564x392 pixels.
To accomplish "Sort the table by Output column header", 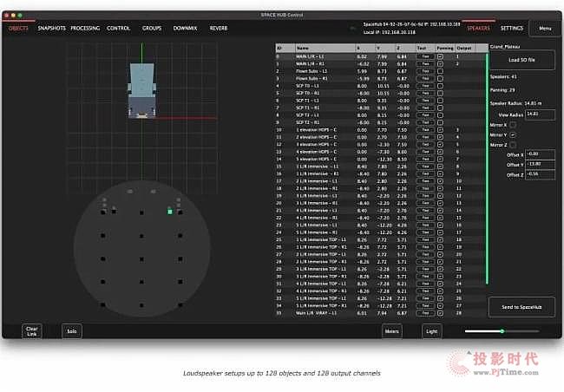I will point(466,49).
